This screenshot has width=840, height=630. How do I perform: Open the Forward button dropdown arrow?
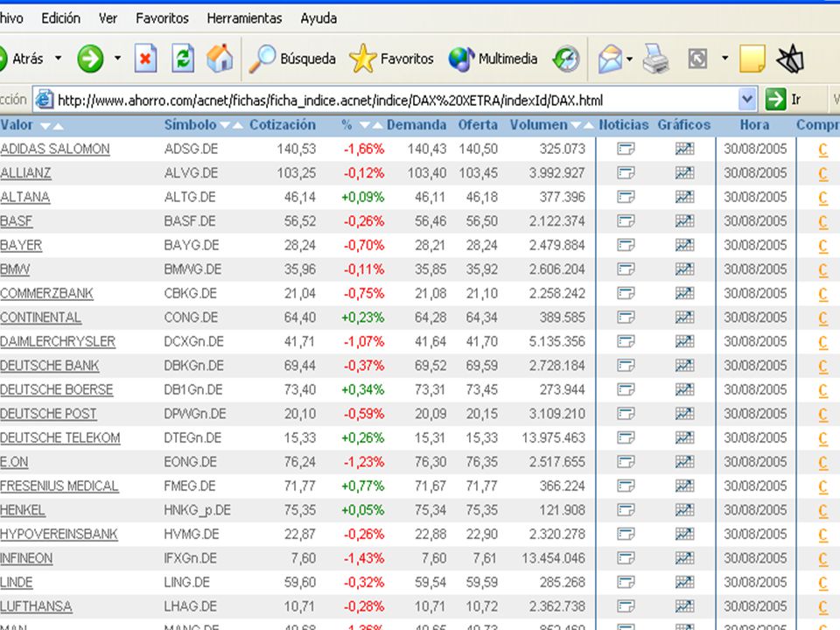point(117,58)
